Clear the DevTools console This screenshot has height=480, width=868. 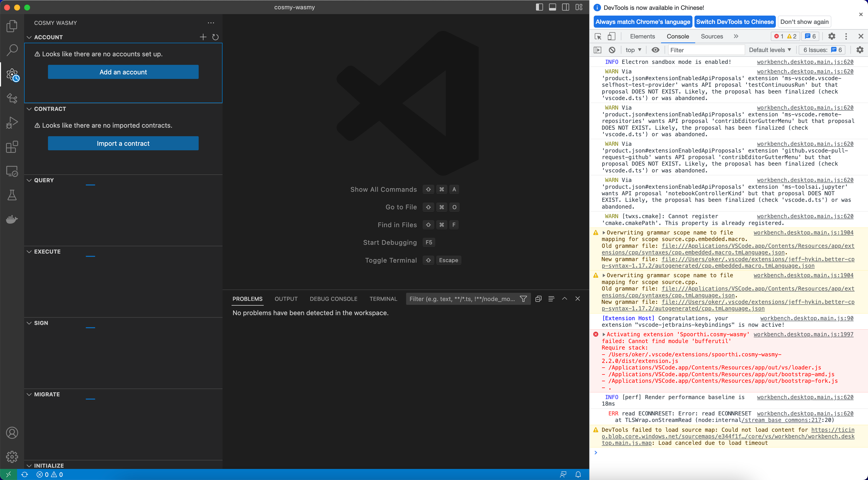click(x=612, y=50)
